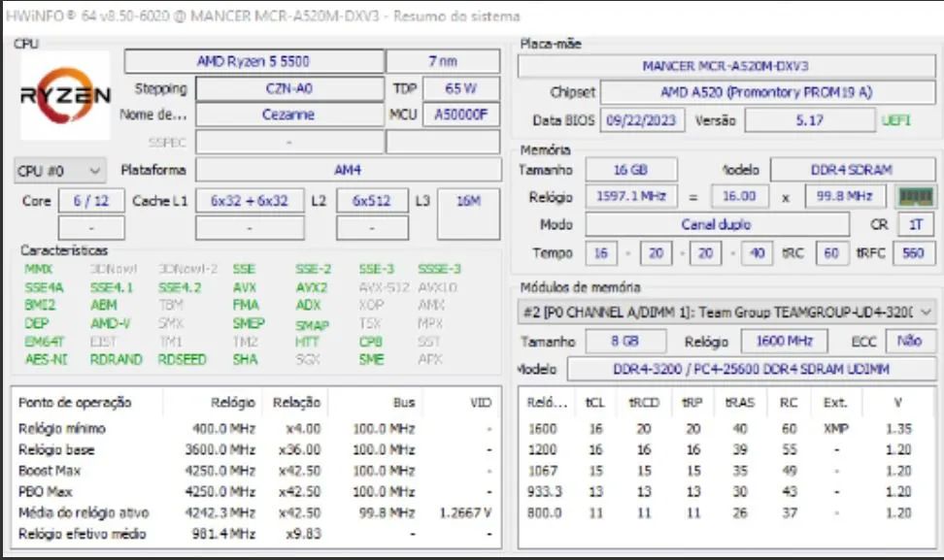
Task: Click the 99.8 MHz memory base clock field
Action: [x=845, y=197]
